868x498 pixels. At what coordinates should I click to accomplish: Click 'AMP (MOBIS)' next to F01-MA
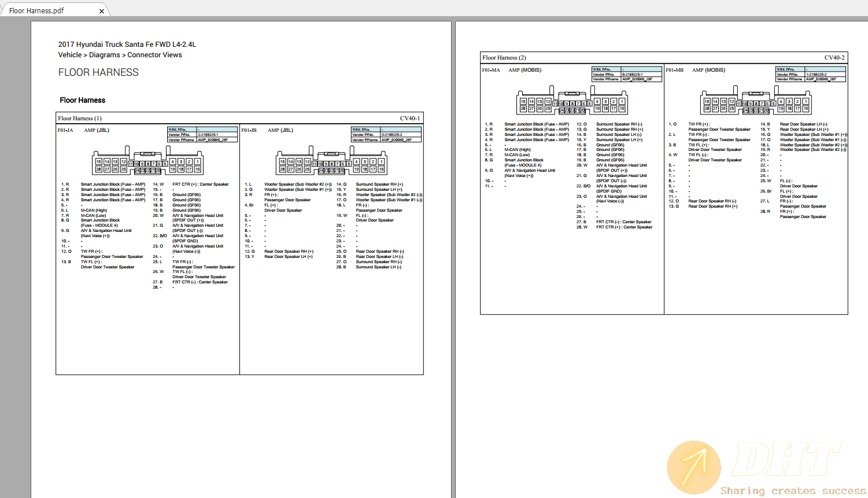[525, 70]
